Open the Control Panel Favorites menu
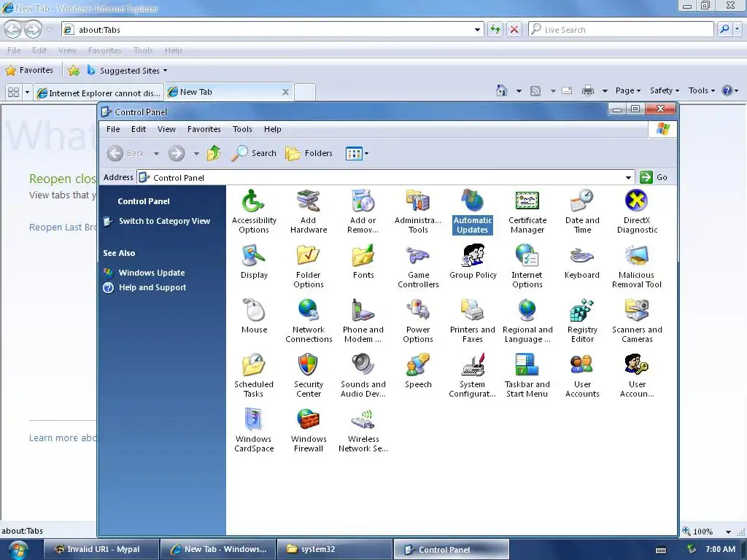The height and width of the screenshot is (560, 747). click(x=204, y=129)
